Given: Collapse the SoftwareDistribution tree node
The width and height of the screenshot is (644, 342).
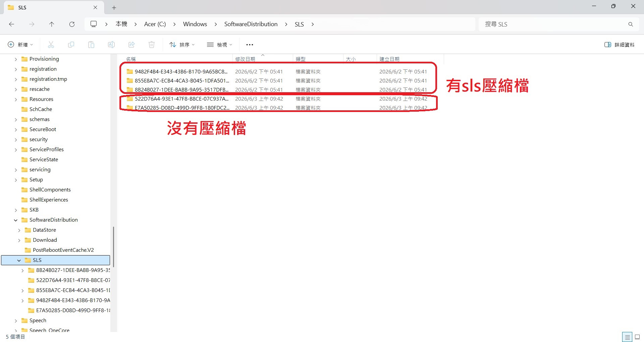Looking at the screenshot, I should click(x=16, y=220).
